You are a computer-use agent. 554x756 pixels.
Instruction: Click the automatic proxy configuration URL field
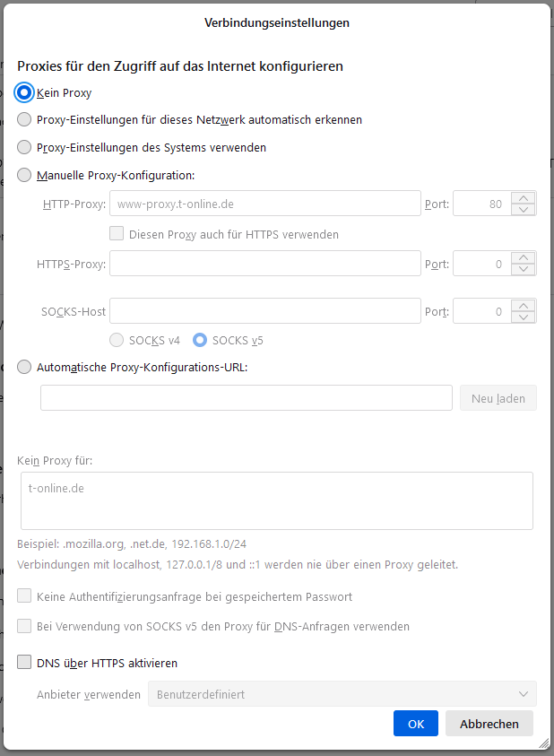(x=247, y=398)
